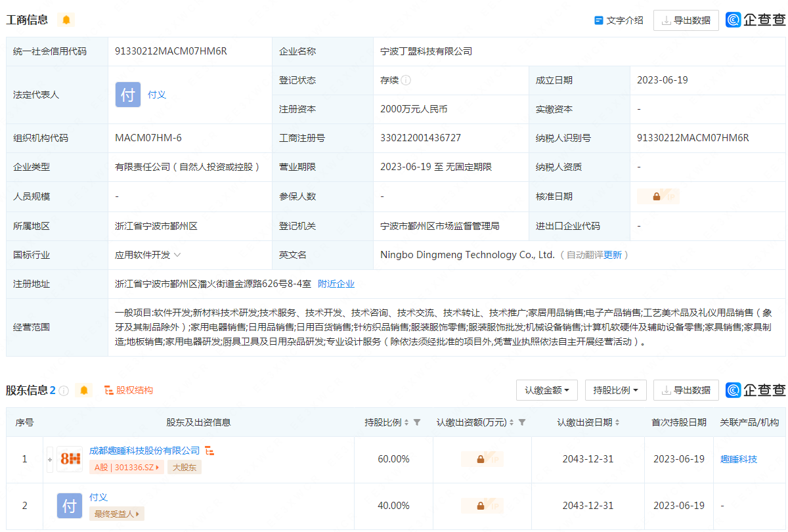This screenshot has height=532, width=788.
Task: Click the filter icon in 认缴出资额 column
Action: 522,422
